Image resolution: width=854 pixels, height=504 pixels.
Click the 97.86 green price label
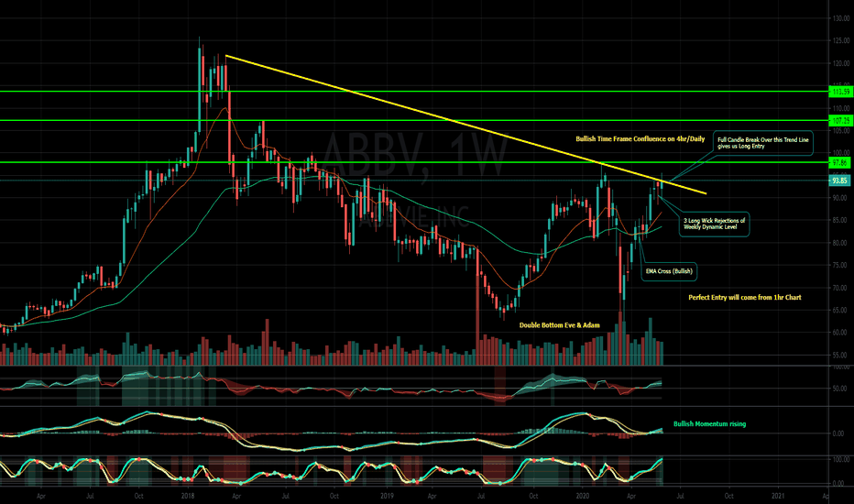[839, 162]
